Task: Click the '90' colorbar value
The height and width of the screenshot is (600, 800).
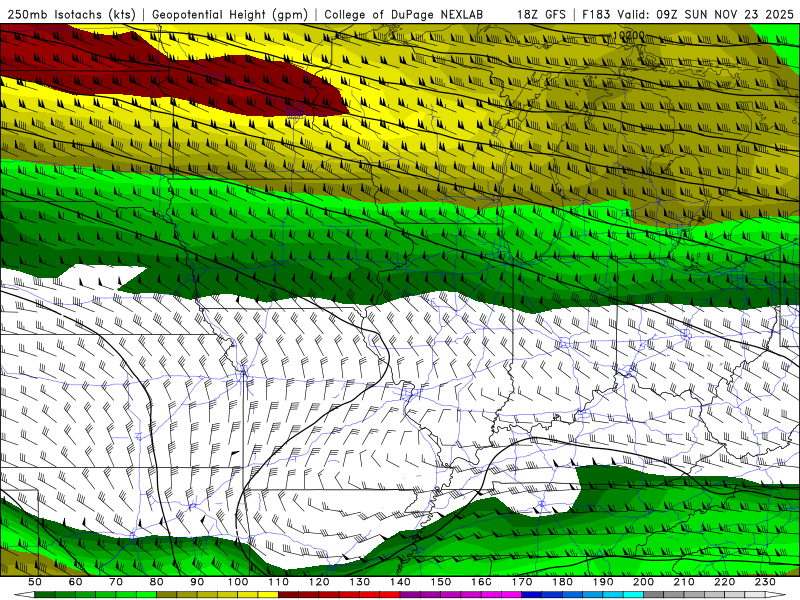Action: pyautogui.click(x=197, y=582)
